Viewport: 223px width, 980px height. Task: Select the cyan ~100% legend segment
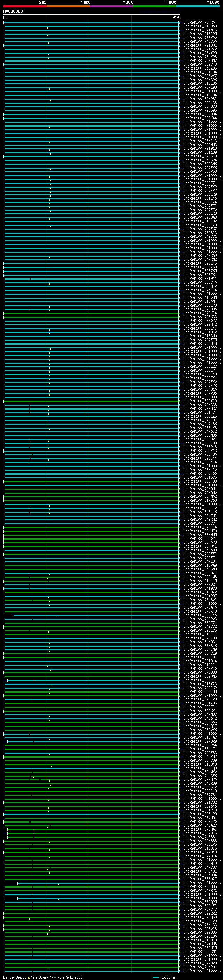tap(198, 6)
